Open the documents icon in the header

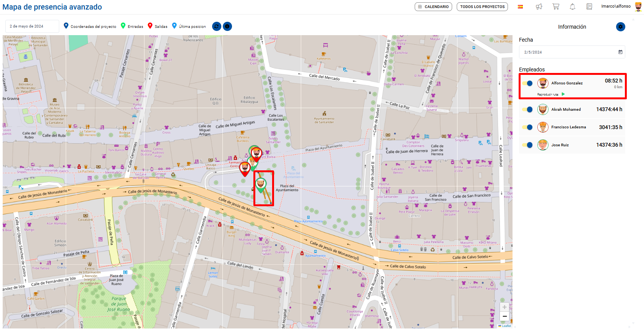coord(589,6)
